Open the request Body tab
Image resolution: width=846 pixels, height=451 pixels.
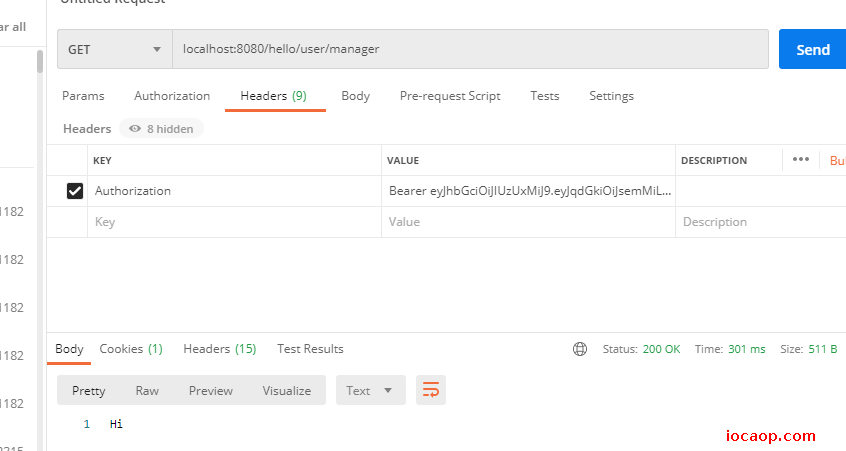pos(356,96)
